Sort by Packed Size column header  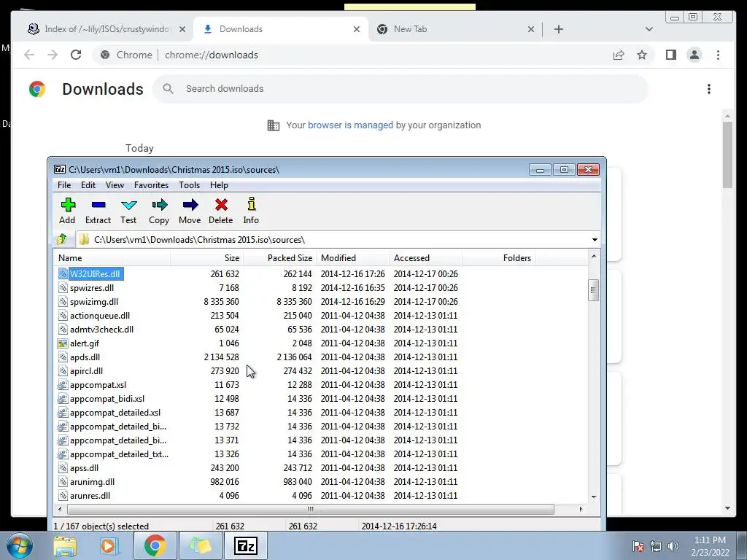click(279, 258)
